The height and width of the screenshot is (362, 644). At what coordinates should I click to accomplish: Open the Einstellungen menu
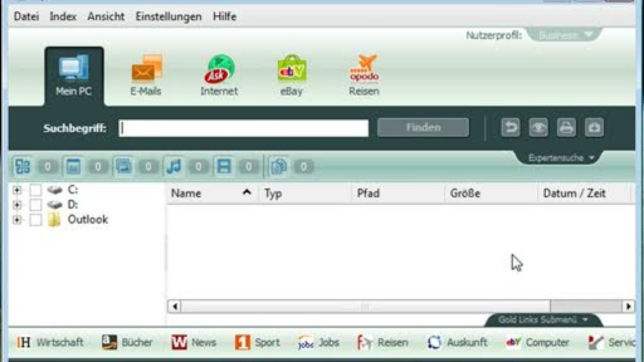coord(168,16)
